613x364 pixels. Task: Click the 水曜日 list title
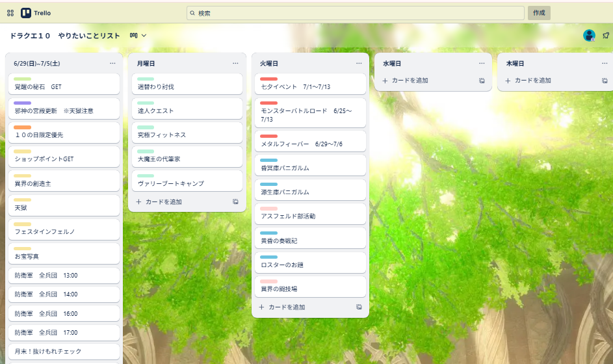click(392, 63)
